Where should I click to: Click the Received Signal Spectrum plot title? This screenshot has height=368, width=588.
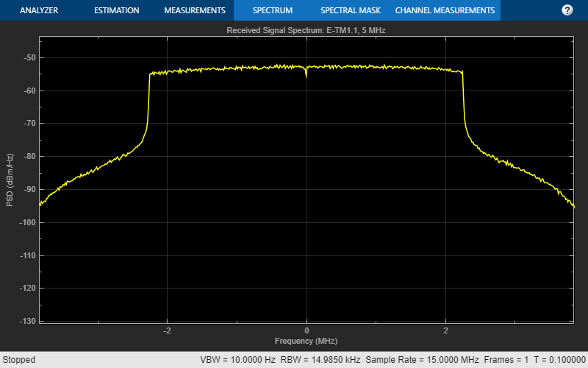[306, 30]
